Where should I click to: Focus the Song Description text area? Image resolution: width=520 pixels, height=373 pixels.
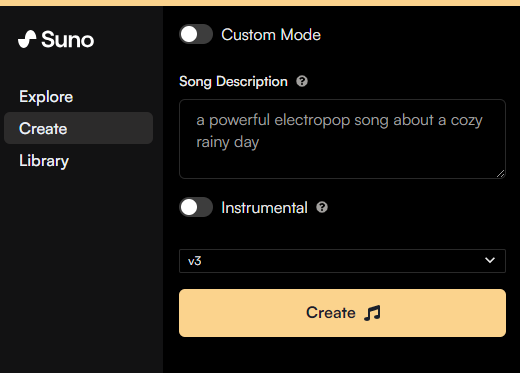pos(342,139)
